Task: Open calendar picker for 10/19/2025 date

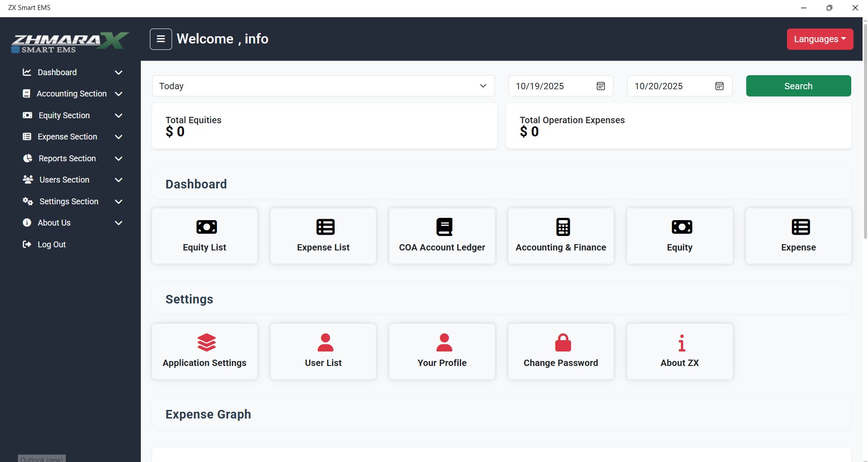Action: coord(601,86)
